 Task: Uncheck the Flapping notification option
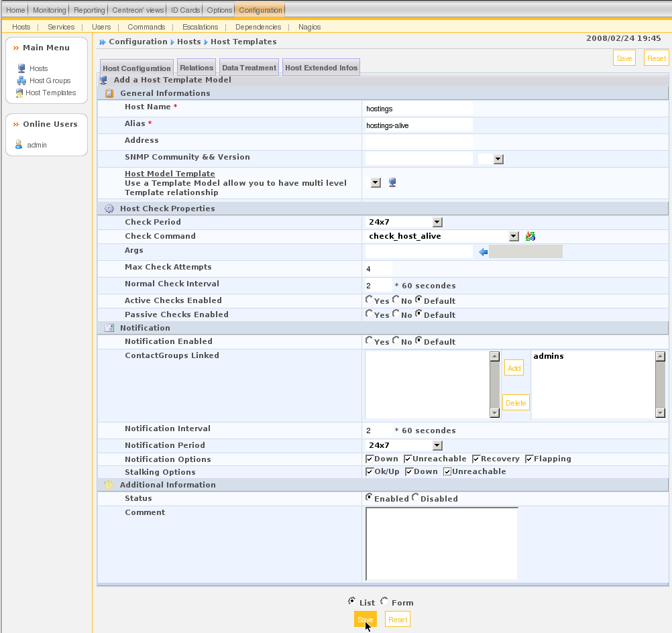(x=529, y=459)
